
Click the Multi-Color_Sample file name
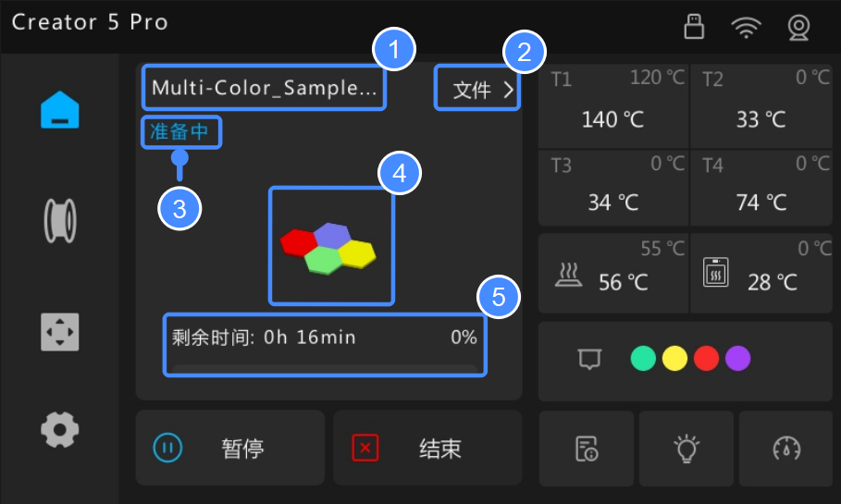264,88
